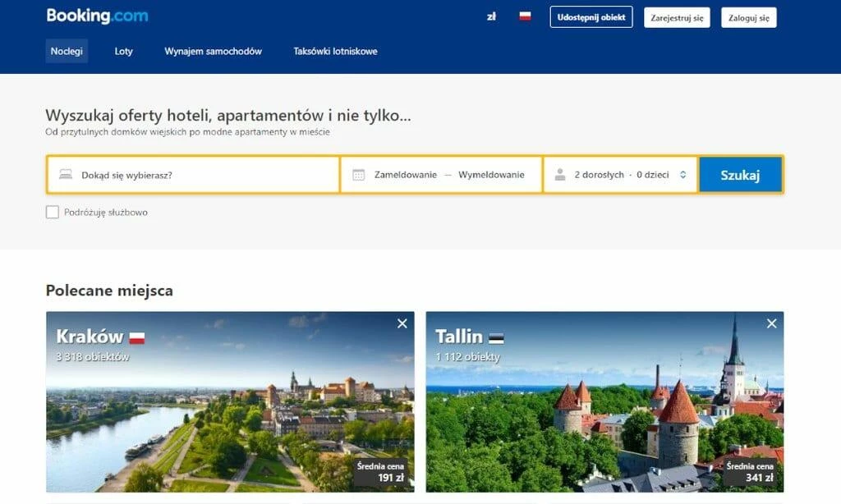Pick the Zameldowanie check-in date
Image resolution: width=841 pixels, height=504 pixels.
406,175
